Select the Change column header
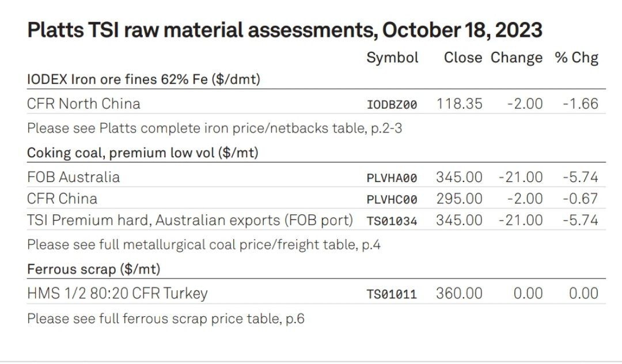 [517, 58]
